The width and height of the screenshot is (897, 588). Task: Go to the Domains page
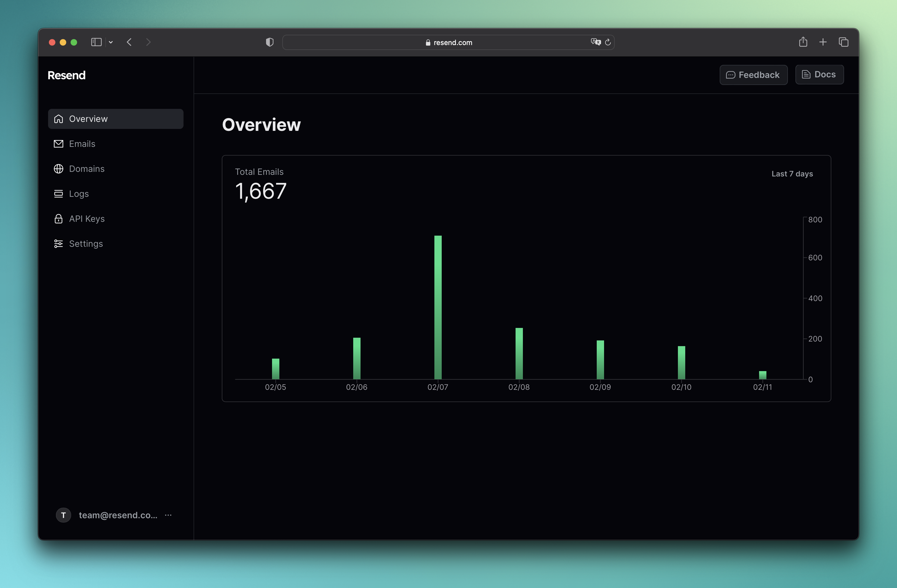coord(86,169)
